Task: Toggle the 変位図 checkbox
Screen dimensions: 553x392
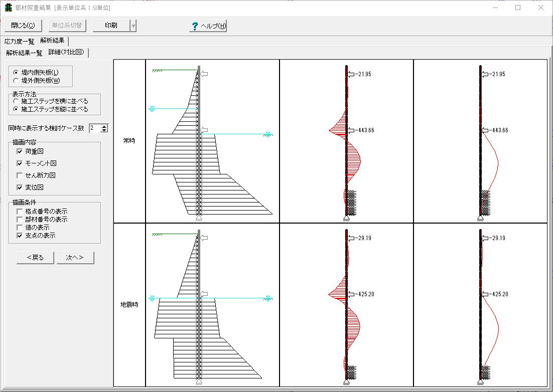Action: pos(20,187)
